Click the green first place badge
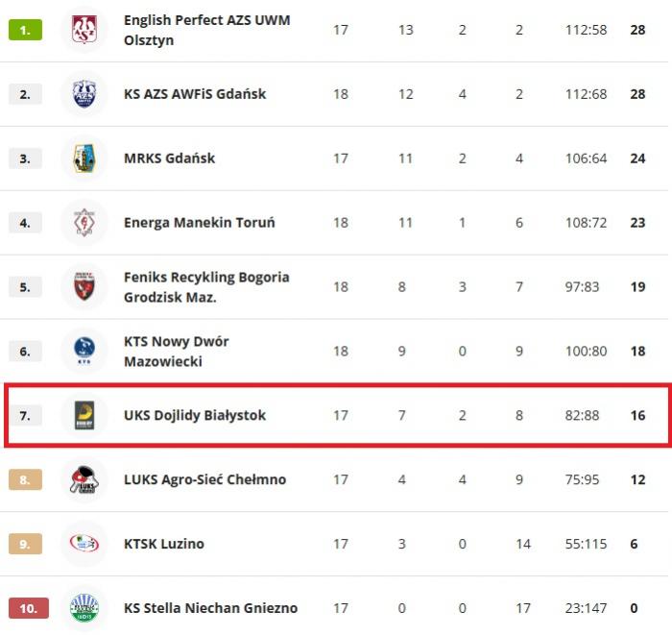This screenshot has width=672, height=635. tap(25, 30)
